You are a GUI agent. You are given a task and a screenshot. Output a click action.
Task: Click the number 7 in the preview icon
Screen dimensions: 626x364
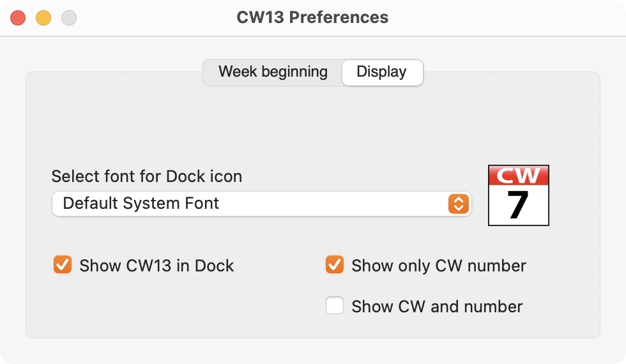point(518,205)
